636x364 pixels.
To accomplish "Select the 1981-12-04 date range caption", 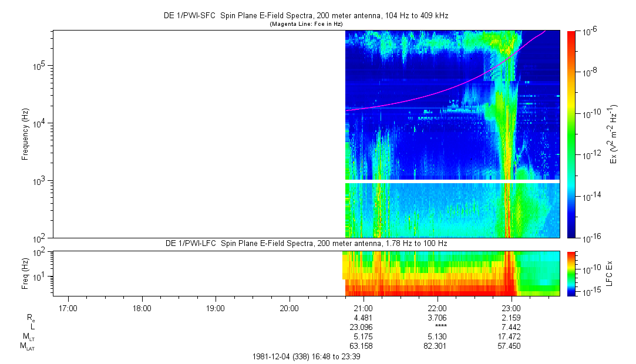I will 305,356.
